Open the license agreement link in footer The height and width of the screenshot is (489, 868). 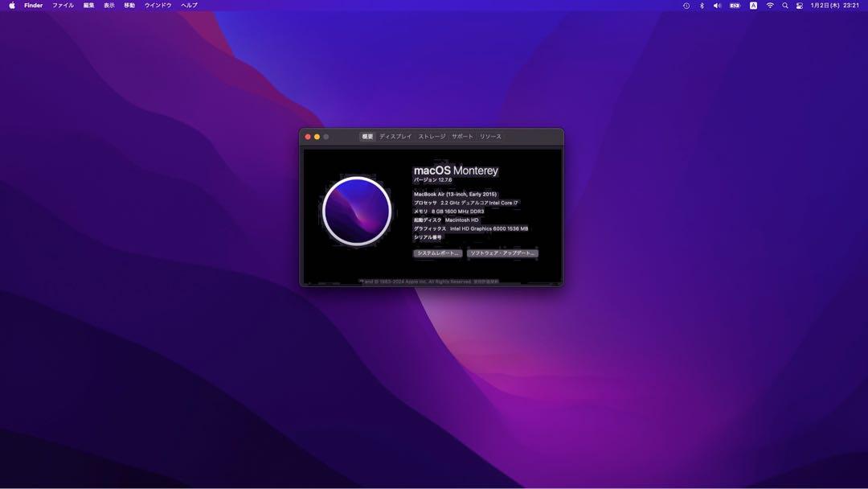[x=486, y=281]
